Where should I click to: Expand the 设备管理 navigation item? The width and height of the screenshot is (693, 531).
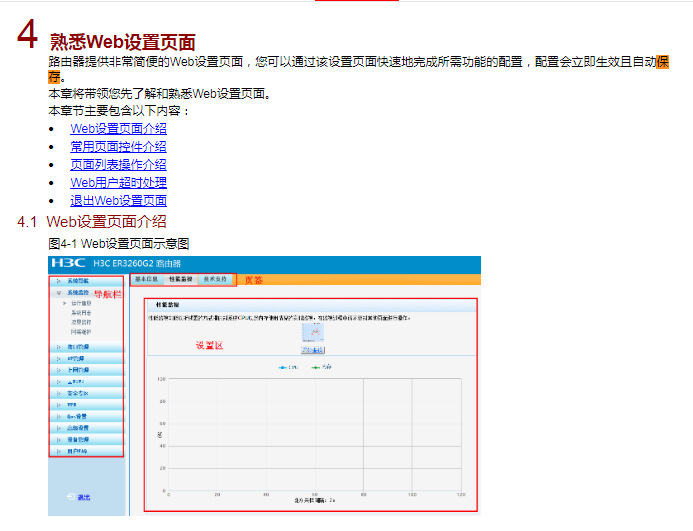click(86, 439)
